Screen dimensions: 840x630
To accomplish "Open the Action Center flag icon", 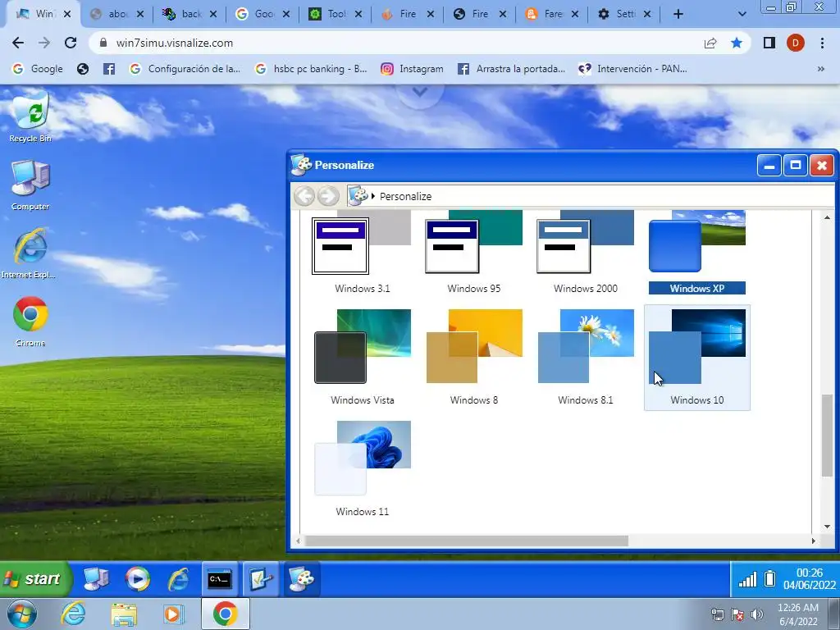I will 737,614.
